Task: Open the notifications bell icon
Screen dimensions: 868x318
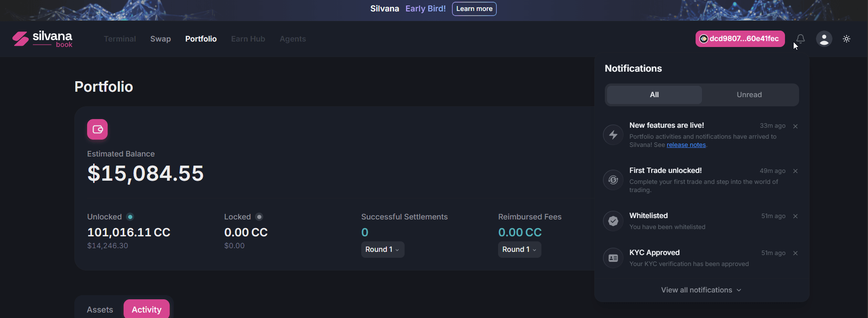Action: [800, 39]
